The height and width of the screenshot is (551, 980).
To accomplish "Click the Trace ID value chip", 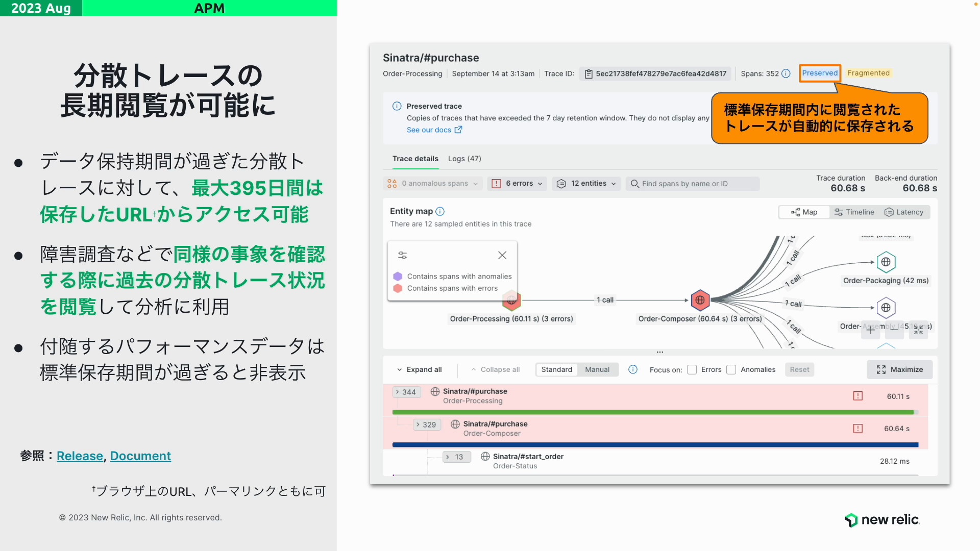I will (655, 74).
